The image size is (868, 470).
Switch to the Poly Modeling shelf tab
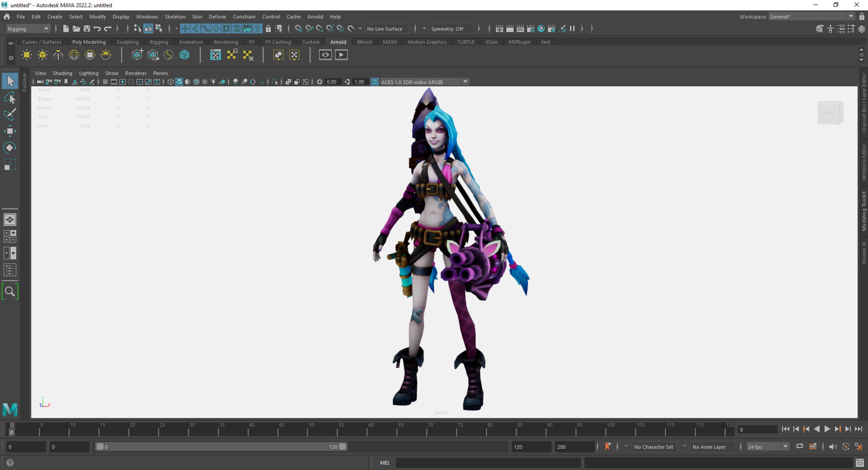(x=89, y=42)
